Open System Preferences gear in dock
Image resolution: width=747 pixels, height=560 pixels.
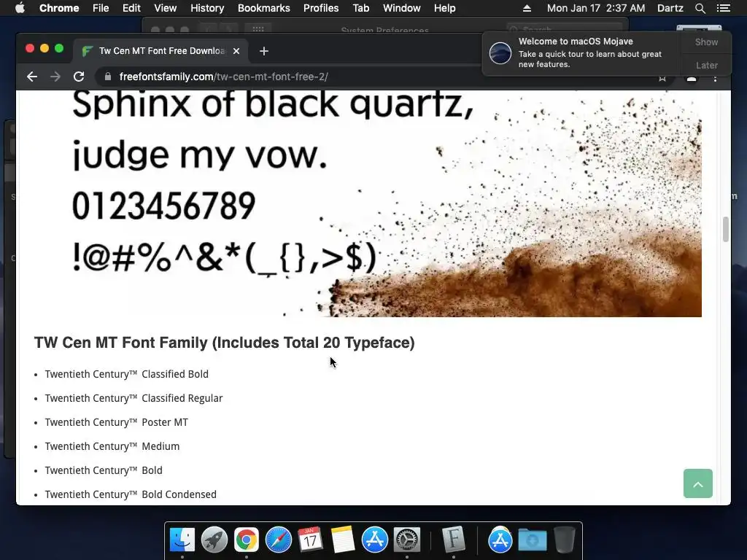point(406,540)
